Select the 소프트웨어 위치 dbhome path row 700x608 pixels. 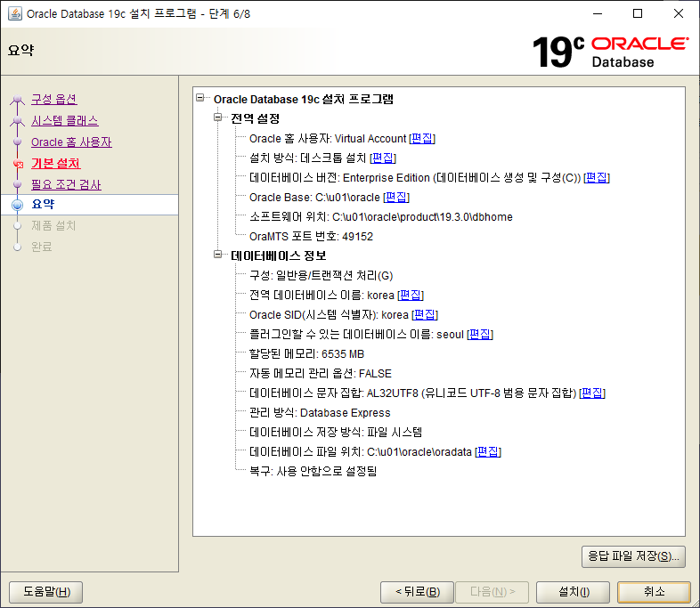(381, 217)
